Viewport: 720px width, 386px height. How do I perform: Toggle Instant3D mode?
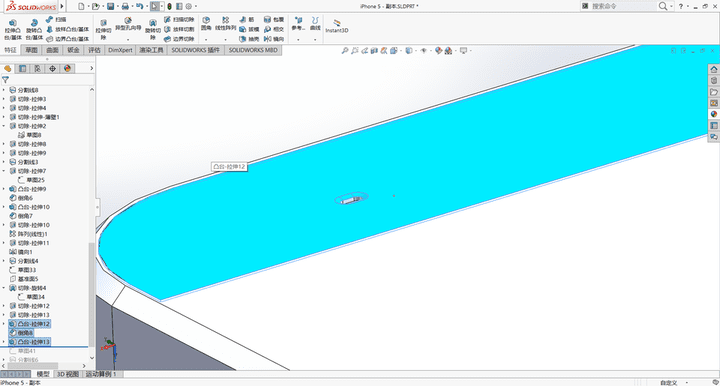tap(337, 26)
